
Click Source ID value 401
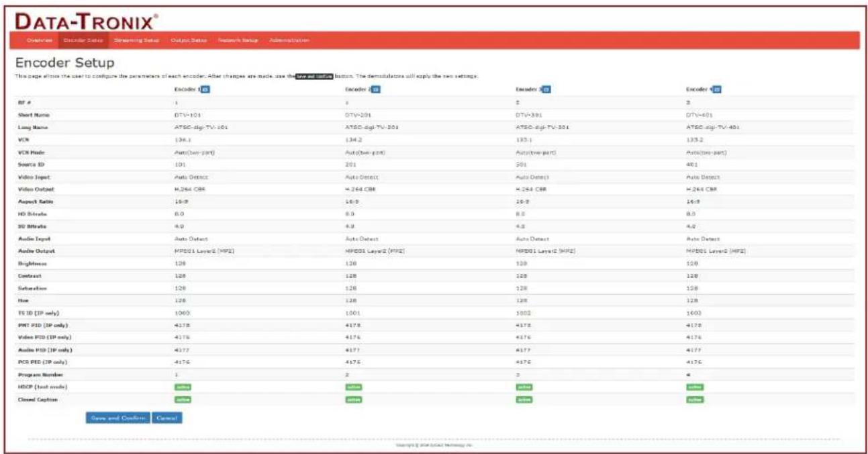691,163
